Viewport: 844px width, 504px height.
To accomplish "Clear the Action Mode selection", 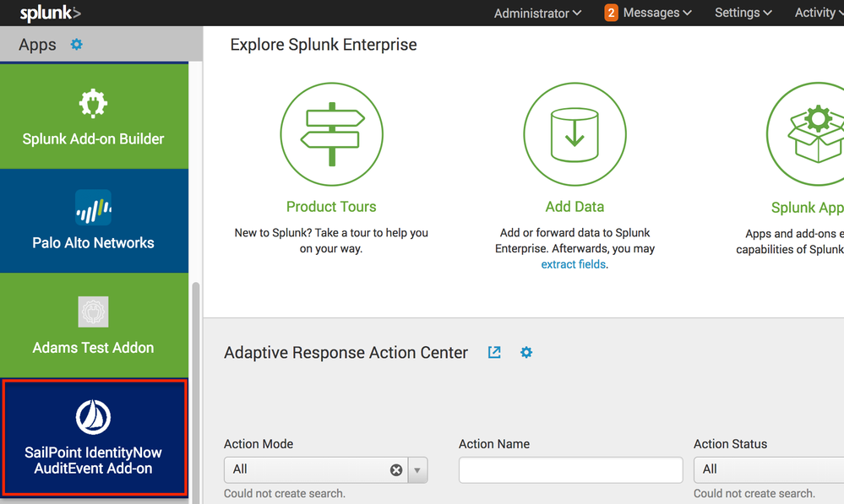I will (396, 470).
